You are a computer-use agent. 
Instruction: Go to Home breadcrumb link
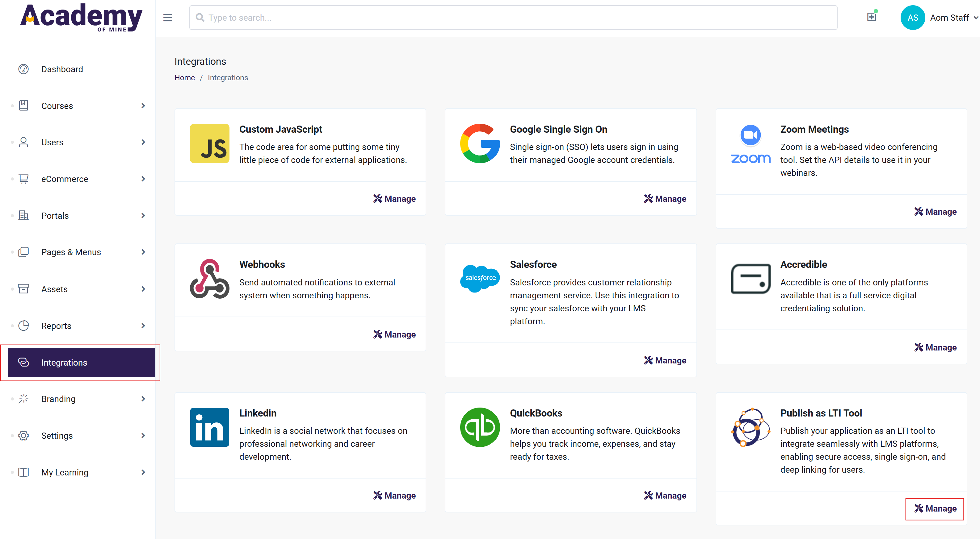tap(184, 77)
